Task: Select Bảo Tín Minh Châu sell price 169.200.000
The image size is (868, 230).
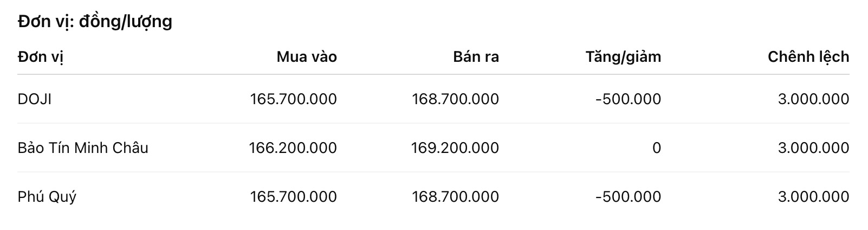Action: pos(455,148)
